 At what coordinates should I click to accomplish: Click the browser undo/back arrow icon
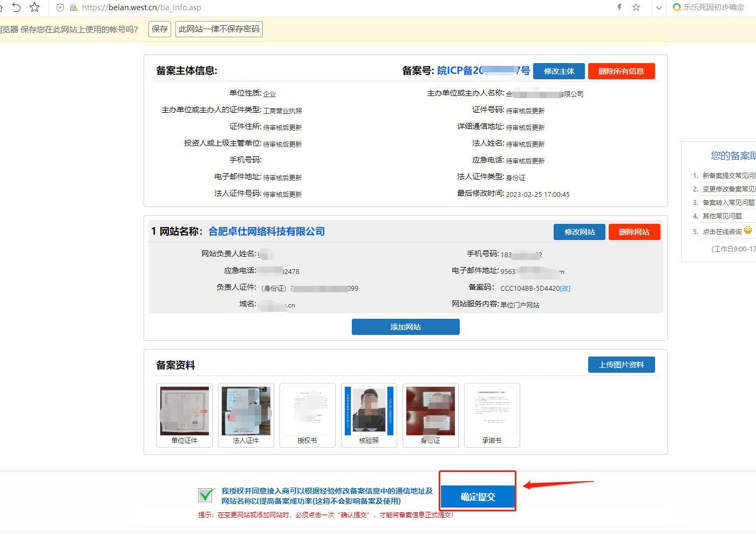[16, 7]
